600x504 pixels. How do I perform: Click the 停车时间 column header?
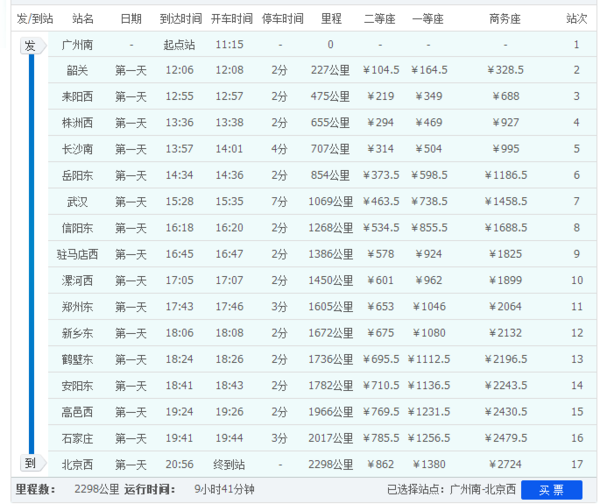282,18
